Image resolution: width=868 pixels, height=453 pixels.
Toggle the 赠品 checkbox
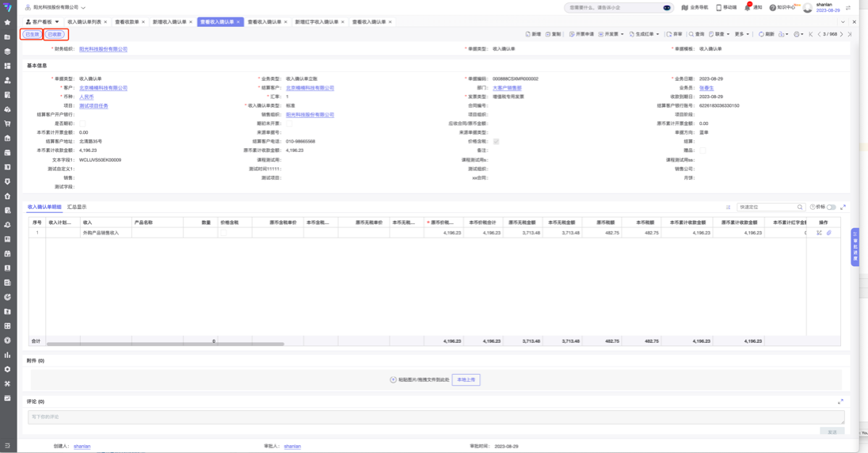[x=702, y=150]
